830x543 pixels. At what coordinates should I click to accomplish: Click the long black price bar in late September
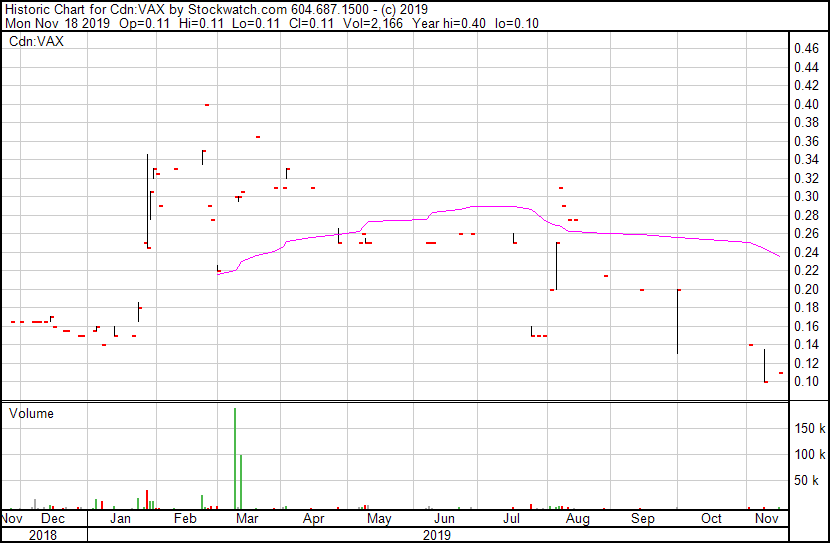click(x=678, y=321)
